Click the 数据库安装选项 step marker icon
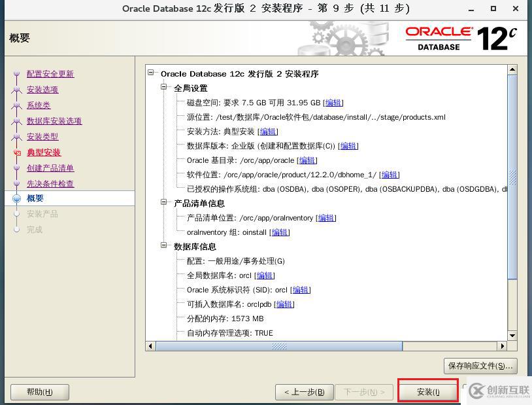This screenshot has width=532, height=405. [16, 121]
